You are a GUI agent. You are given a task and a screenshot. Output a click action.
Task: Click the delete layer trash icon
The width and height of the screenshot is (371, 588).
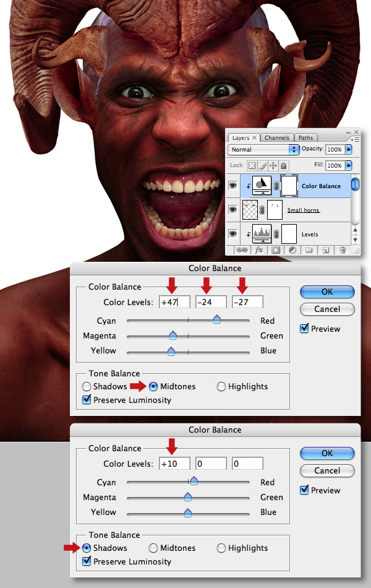(342, 250)
